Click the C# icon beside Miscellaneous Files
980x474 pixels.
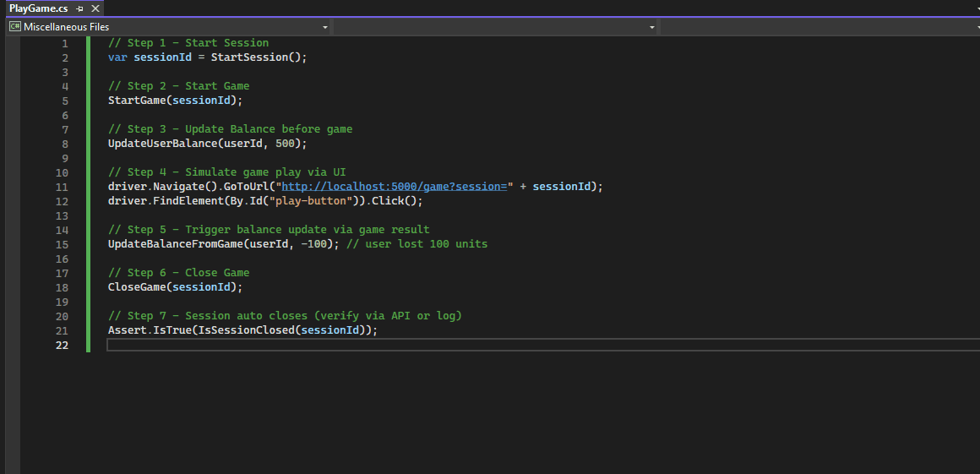pyautogui.click(x=15, y=27)
